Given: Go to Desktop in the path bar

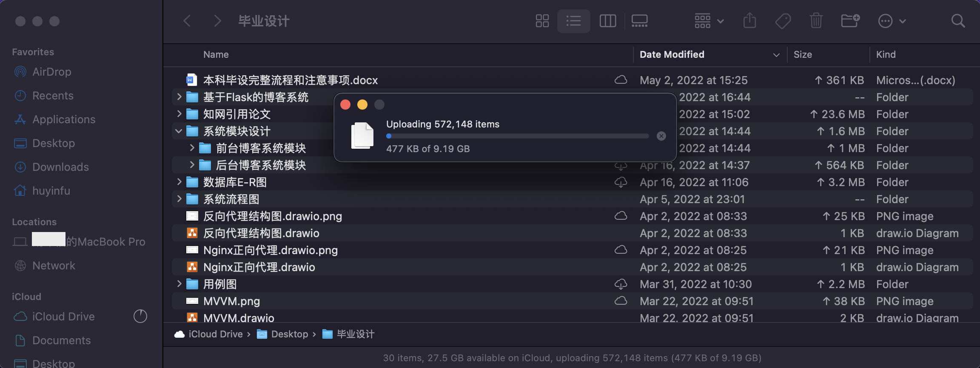Looking at the screenshot, I should point(289,334).
